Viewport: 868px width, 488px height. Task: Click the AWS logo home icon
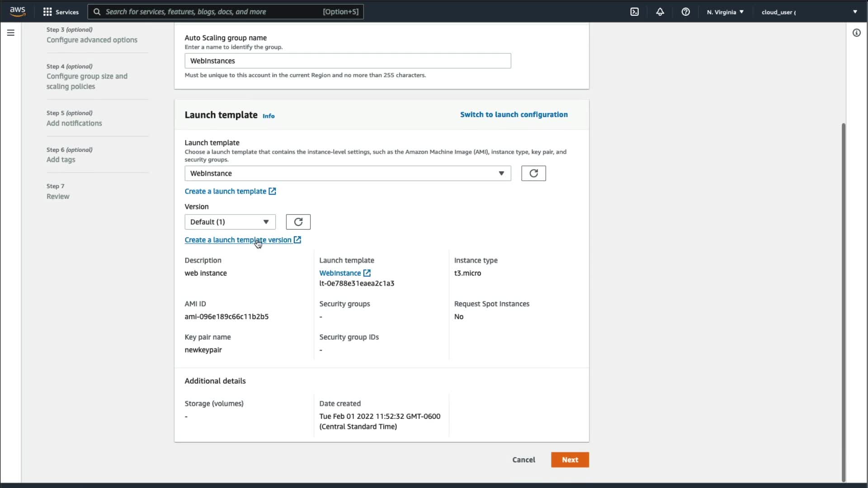18,11
